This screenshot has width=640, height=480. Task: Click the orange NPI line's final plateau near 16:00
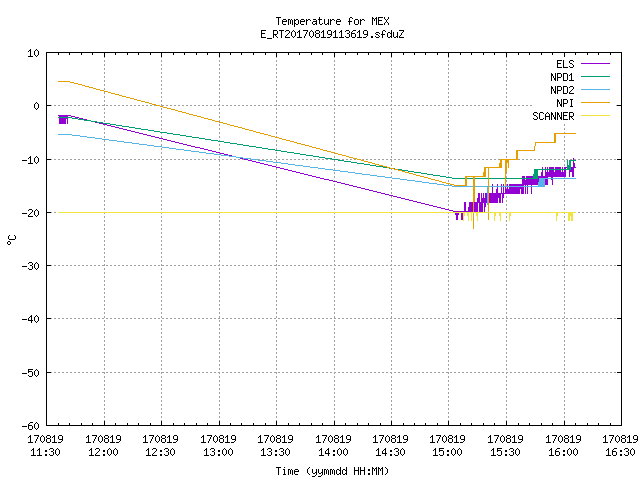coord(565,133)
